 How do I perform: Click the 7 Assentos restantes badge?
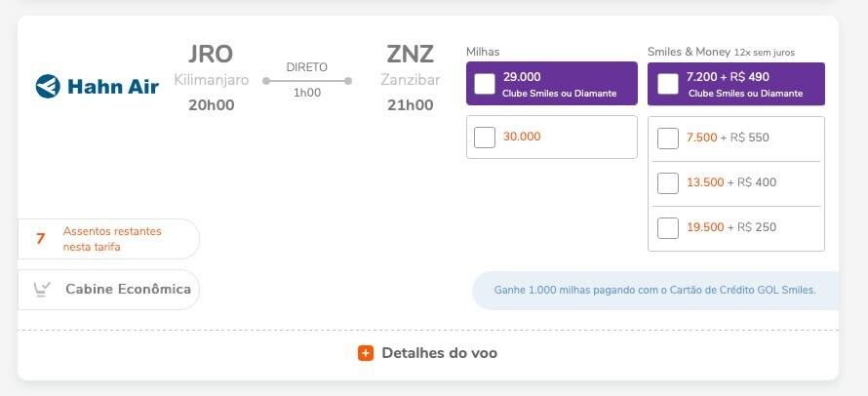coord(109,239)
